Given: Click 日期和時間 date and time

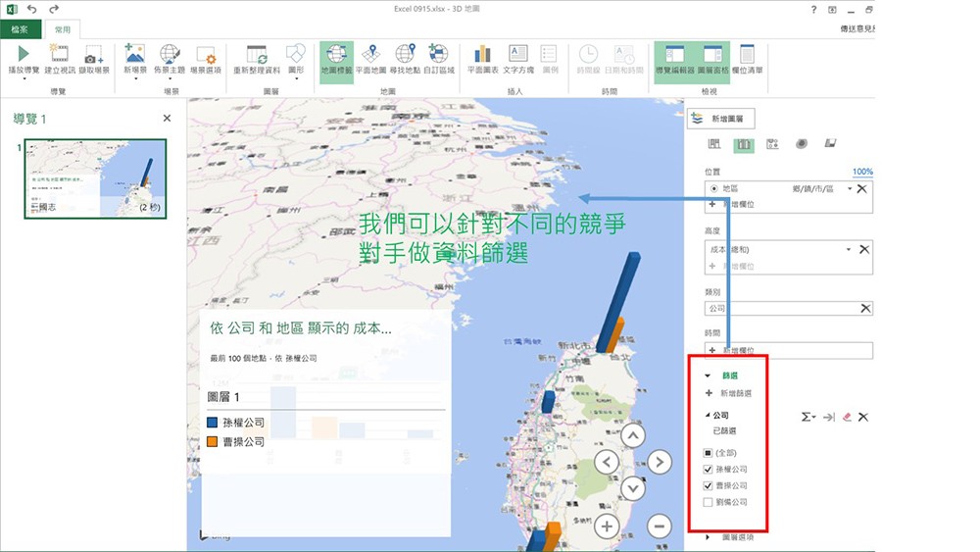Looking at the screenshot, I should [x=623, y=61].
